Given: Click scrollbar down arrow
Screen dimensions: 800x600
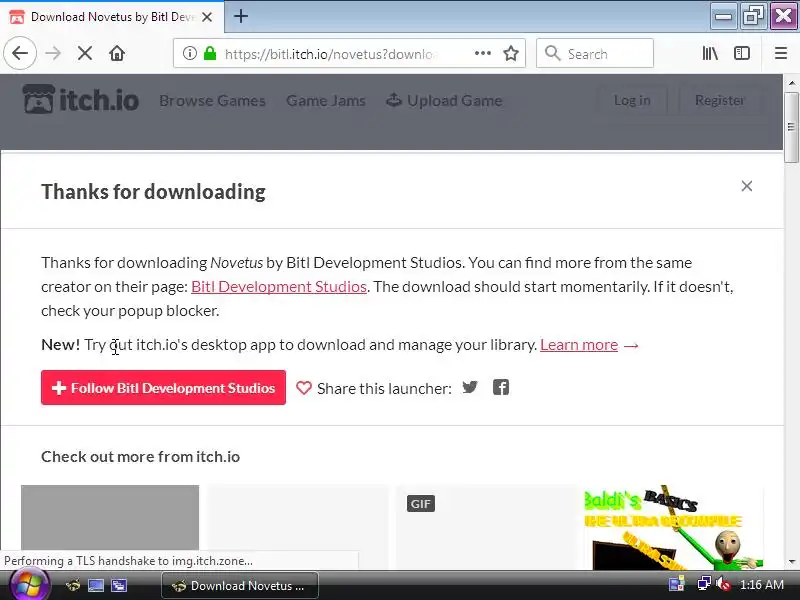Looking at the screenshot, I should click(791, 562).
